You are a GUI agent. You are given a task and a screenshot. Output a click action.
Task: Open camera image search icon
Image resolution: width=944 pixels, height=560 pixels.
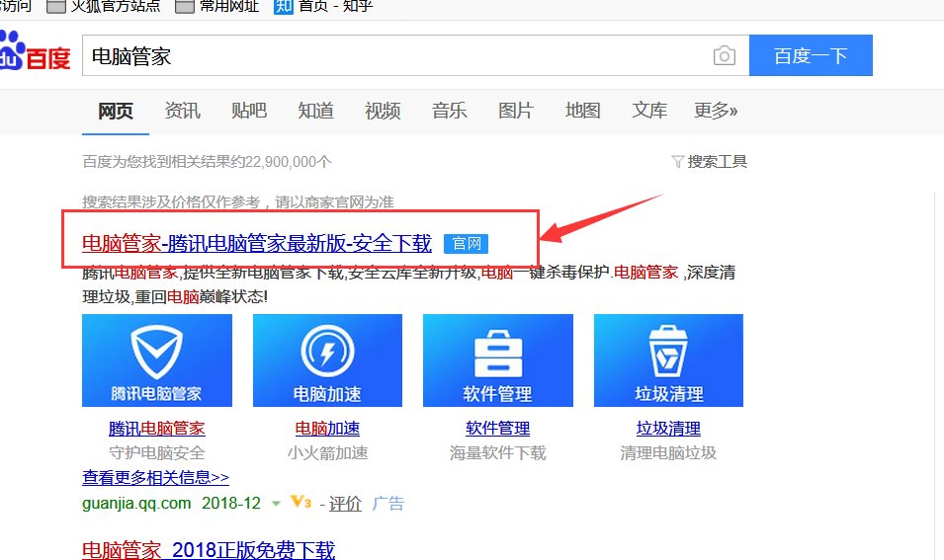click(x=724, y=56)
